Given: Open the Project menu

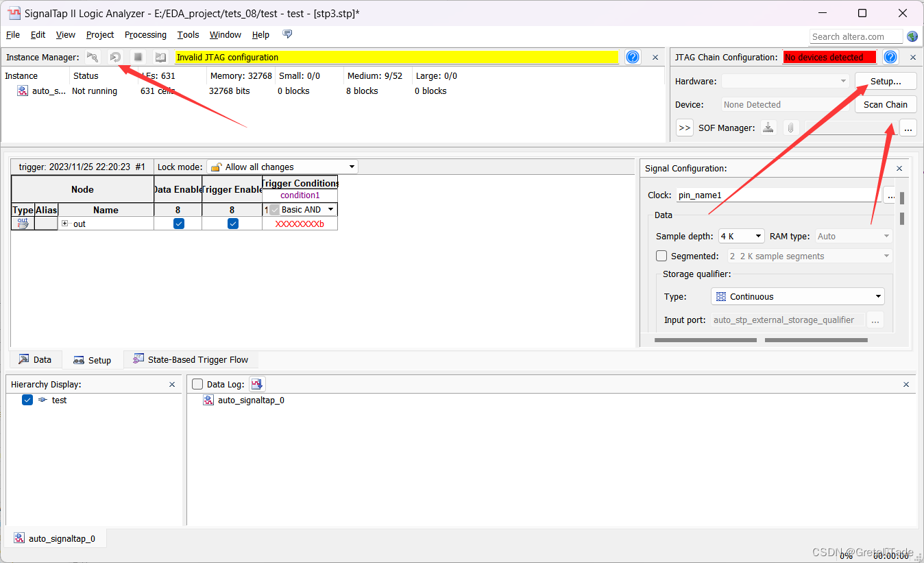Looking at the screenshot, I should (x=100, y=34).
